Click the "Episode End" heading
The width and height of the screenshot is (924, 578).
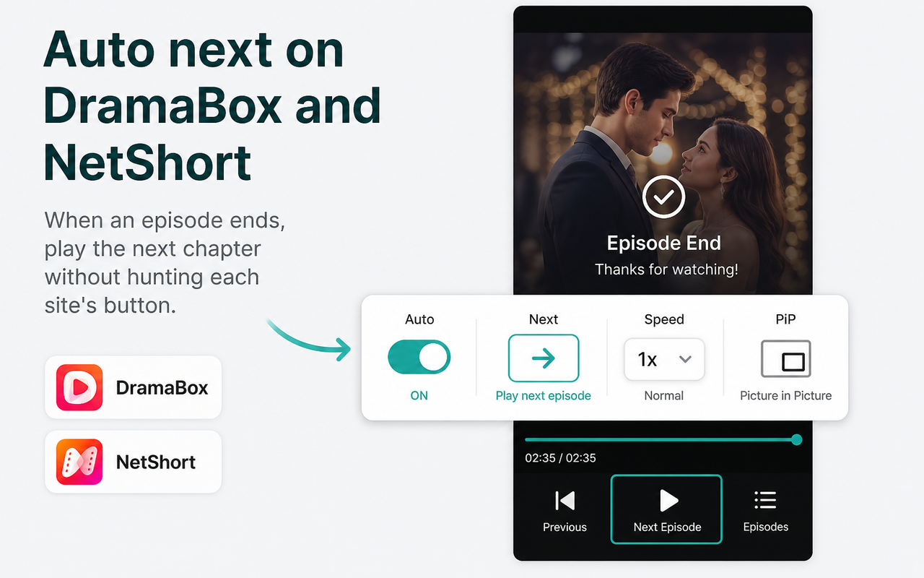click(x=664, y=243)
